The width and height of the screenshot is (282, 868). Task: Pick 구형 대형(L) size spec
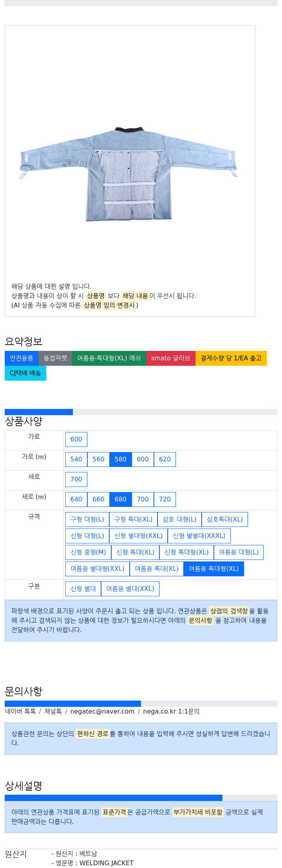(x=87, y=519)
